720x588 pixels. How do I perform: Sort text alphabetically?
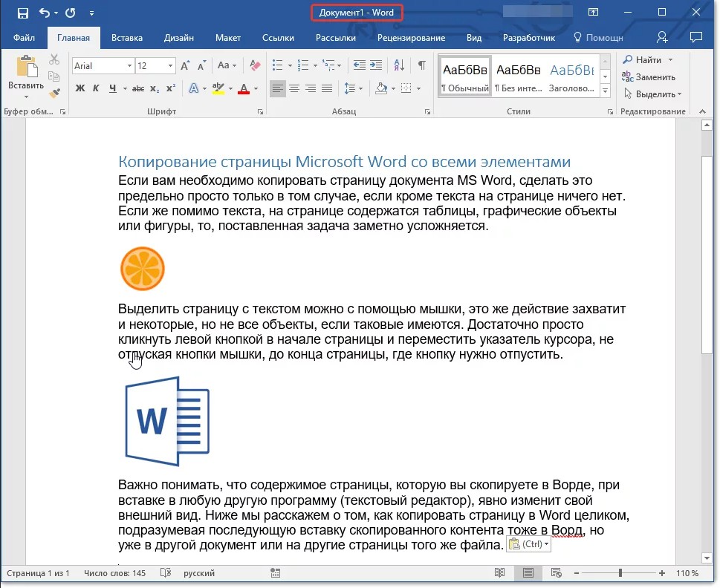coord(399,65)
